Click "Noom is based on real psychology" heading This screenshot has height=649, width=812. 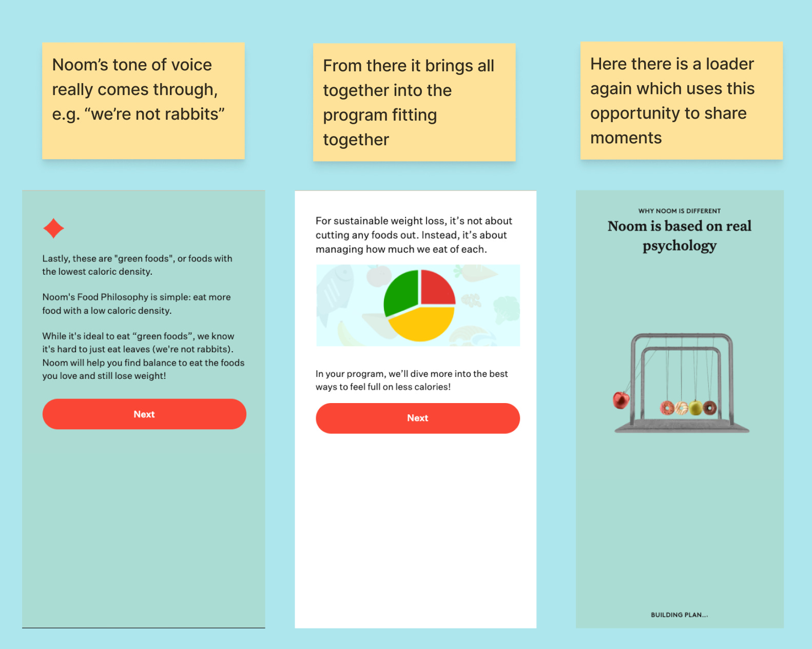[x=680, y=236]
